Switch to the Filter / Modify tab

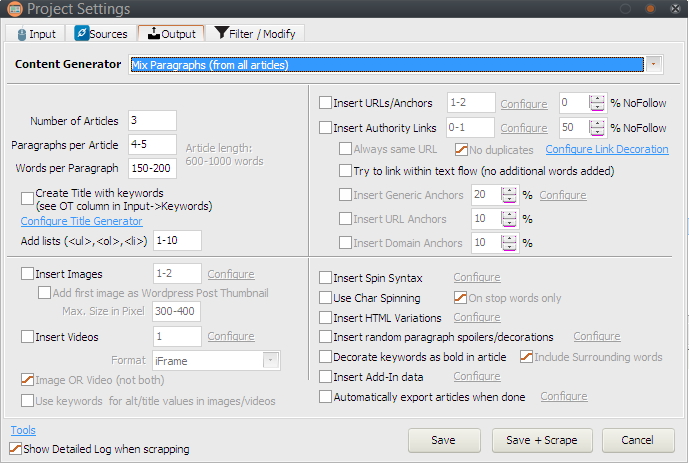pyautogui.click(x=254, y=34)
